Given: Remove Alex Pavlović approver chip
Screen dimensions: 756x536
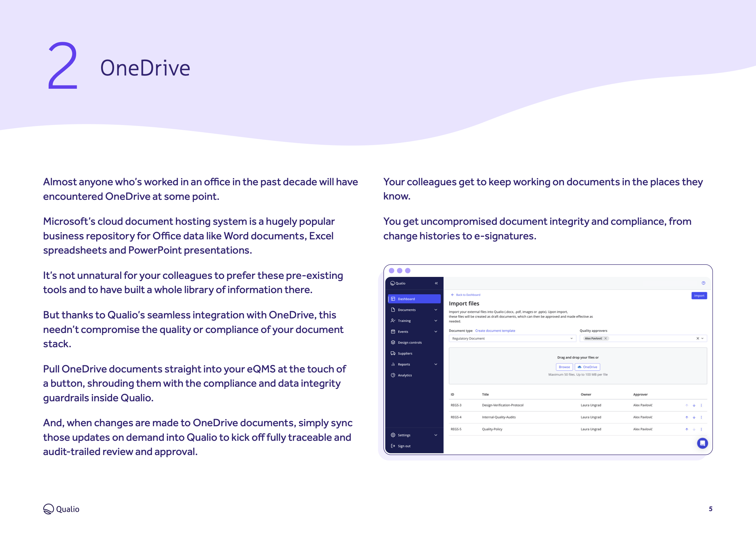Looking at the screenshot, I should pyautogui.click(x=605, y=338).
